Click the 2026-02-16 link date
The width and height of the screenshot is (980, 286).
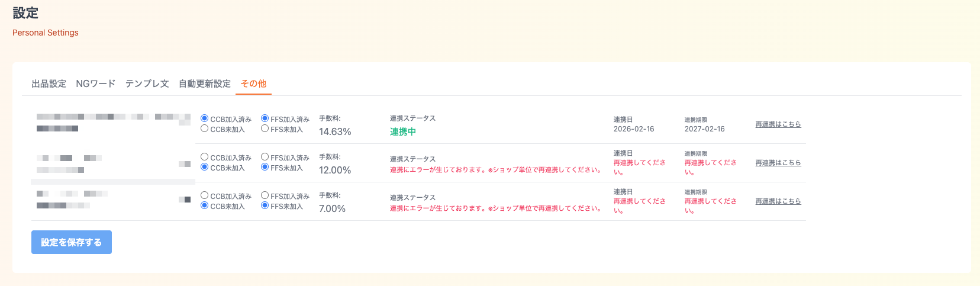tap(634, 129)
